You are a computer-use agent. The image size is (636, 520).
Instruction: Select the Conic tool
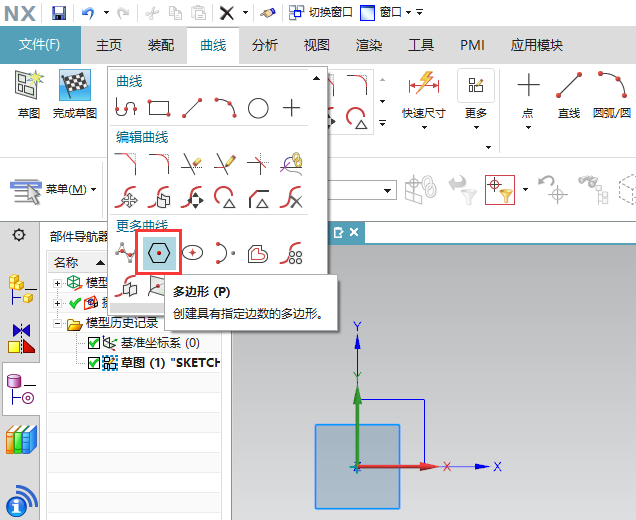[x=225, y=252]
